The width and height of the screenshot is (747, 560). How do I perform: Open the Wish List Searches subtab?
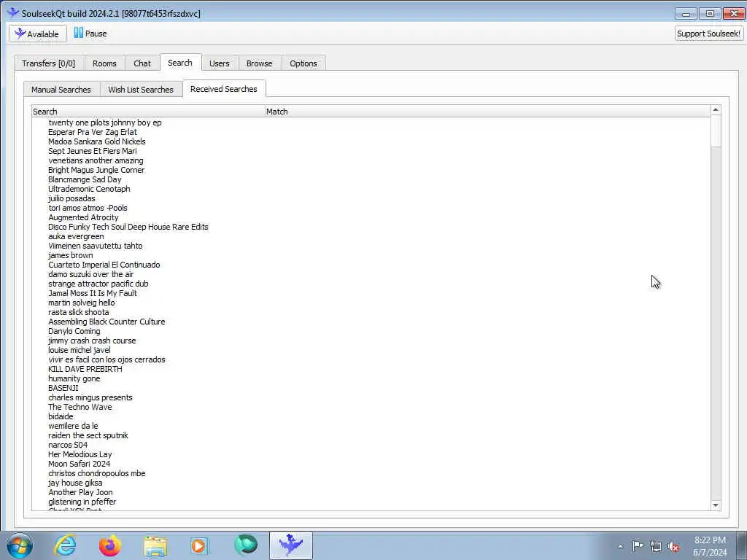141,90
